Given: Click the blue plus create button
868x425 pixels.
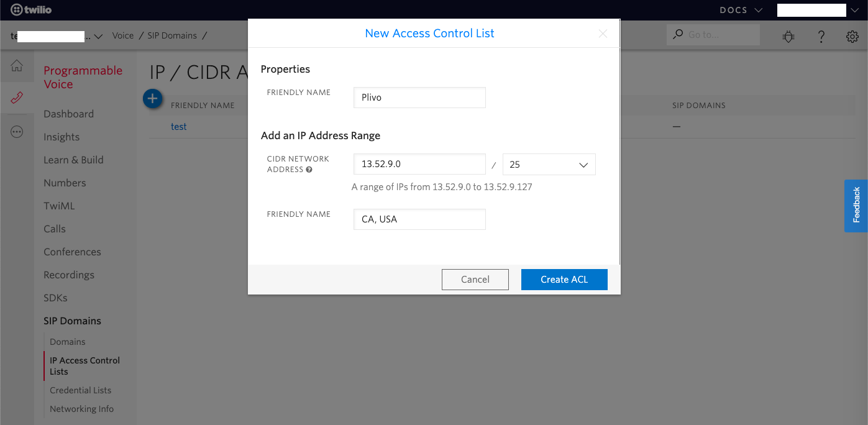Looking at the screenshot, I should point(153,98).
